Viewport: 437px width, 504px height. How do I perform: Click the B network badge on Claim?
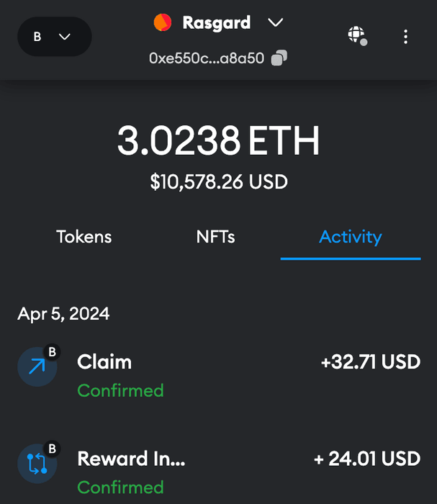click(51, 352)
